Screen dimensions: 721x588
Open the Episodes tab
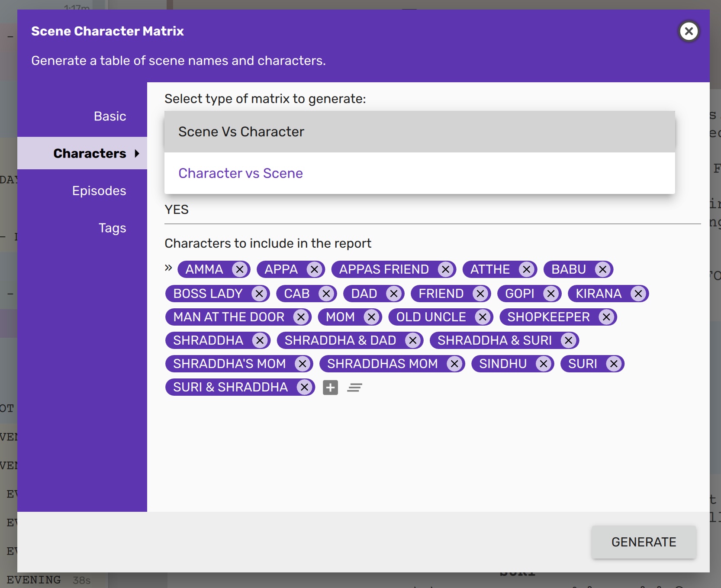(99, 191)
